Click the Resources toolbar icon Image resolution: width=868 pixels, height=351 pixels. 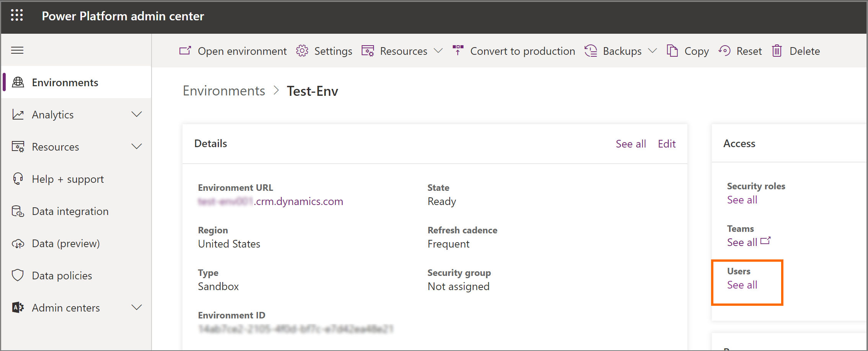coord(368,51)
